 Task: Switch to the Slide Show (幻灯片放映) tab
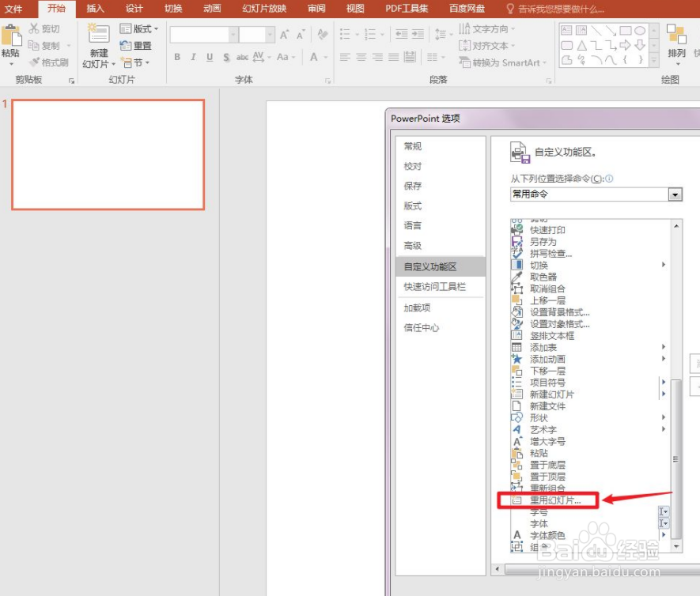(x=264, y=9)
